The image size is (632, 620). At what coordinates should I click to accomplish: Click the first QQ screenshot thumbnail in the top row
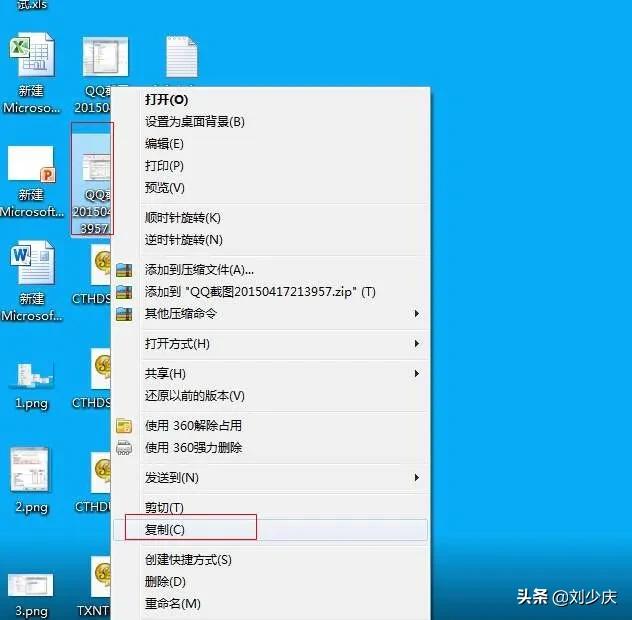(106, 56)
